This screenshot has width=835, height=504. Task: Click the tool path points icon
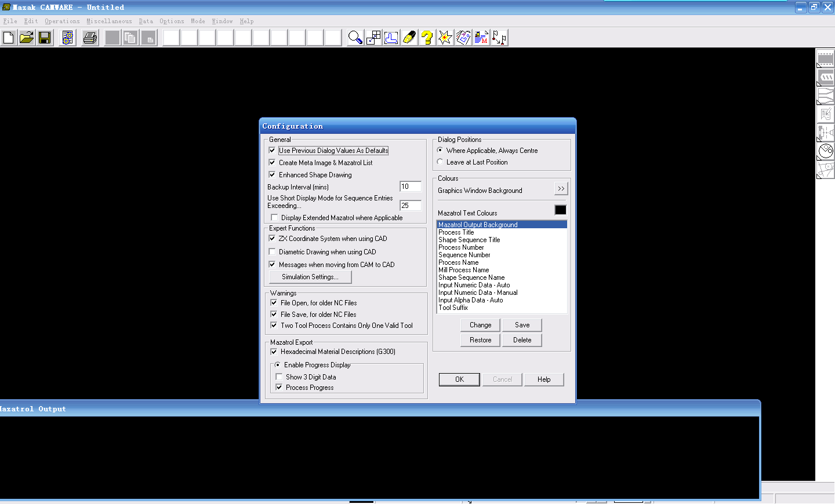point(499,38)
